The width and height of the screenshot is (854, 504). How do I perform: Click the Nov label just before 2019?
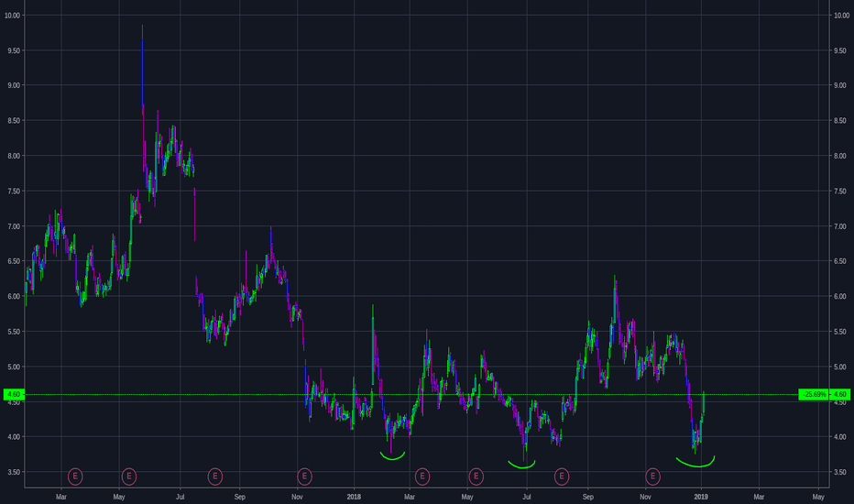[x=645, y=497]
